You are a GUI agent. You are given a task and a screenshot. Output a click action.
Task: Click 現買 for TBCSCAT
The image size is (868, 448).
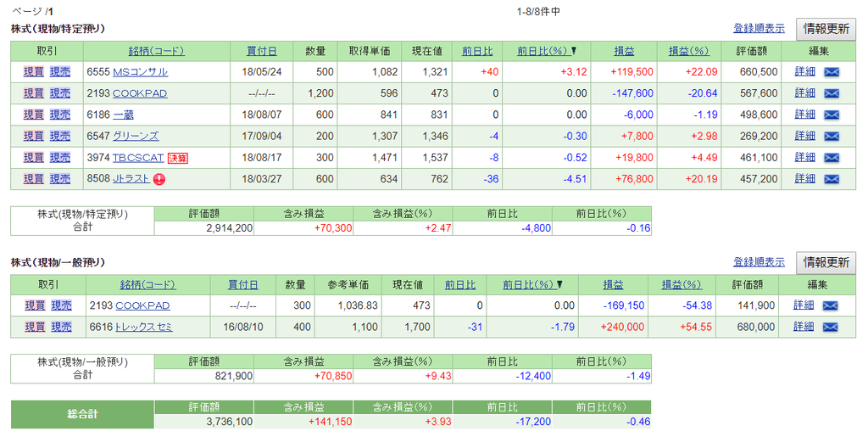click(x=34, y=158)
